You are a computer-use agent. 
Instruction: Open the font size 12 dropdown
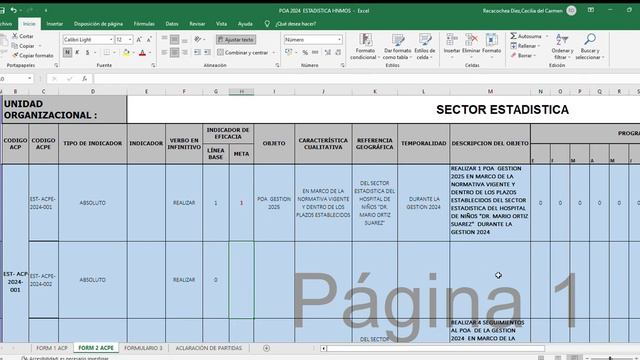(130, 40)
